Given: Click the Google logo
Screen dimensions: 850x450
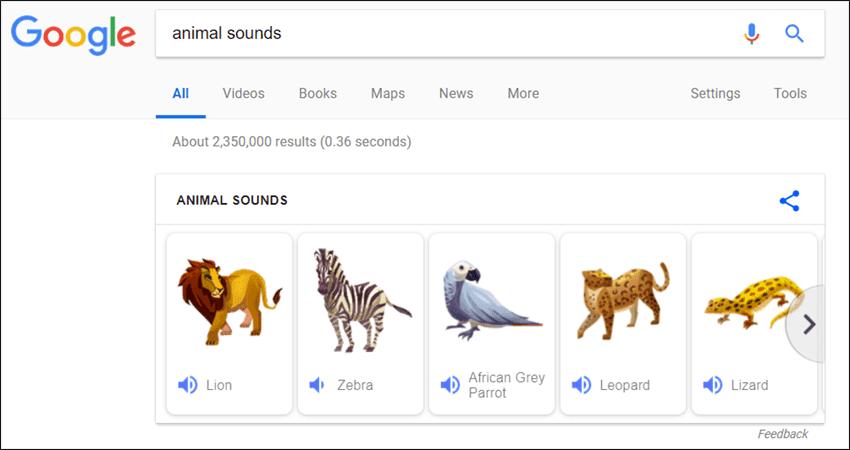Looking at the screenshot, I should coord(73,35).
